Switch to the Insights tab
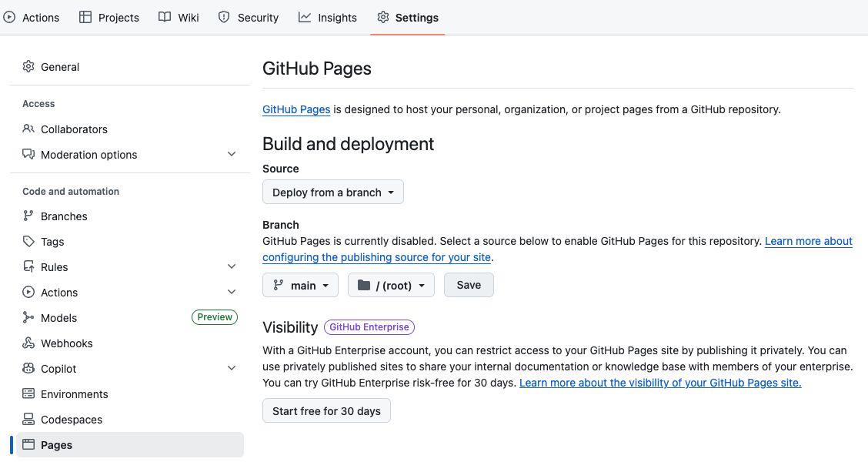 coord(328,18)
